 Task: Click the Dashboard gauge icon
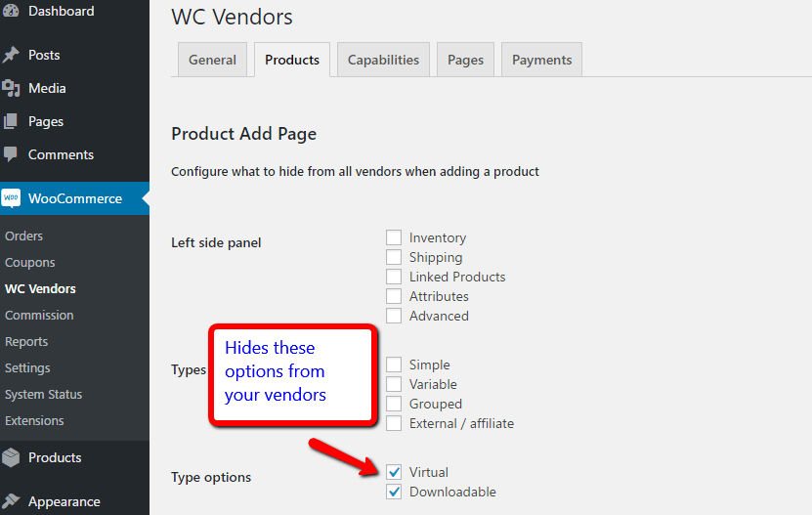(12, 11)
